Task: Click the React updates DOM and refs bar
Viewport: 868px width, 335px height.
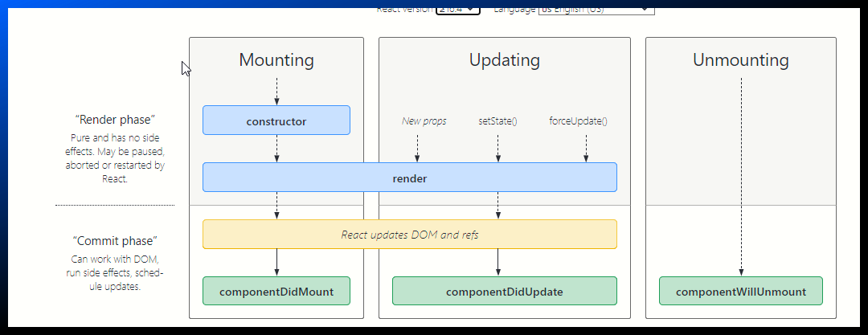Action: pos(409,235)
